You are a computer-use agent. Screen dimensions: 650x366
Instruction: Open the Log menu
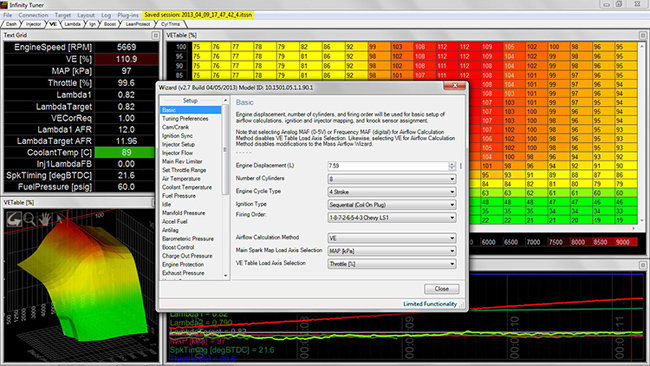pos(106,15)
